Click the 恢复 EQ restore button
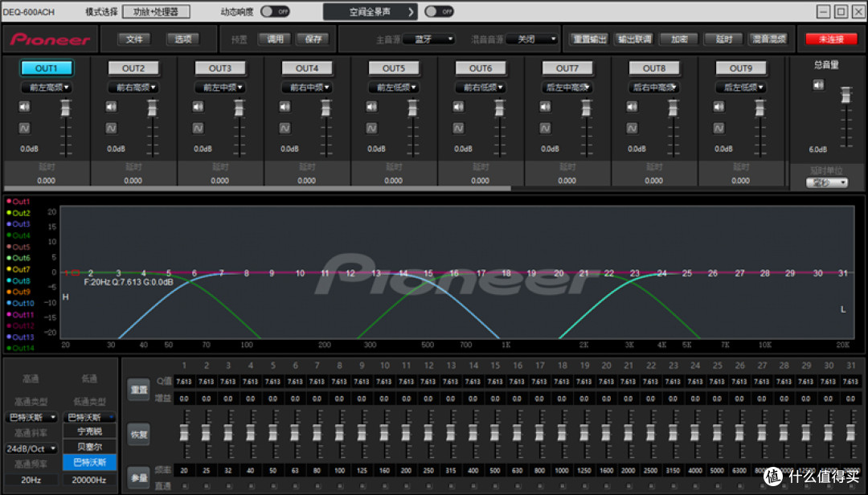Viewport: 868px width, 495px height. click(139, 435)
